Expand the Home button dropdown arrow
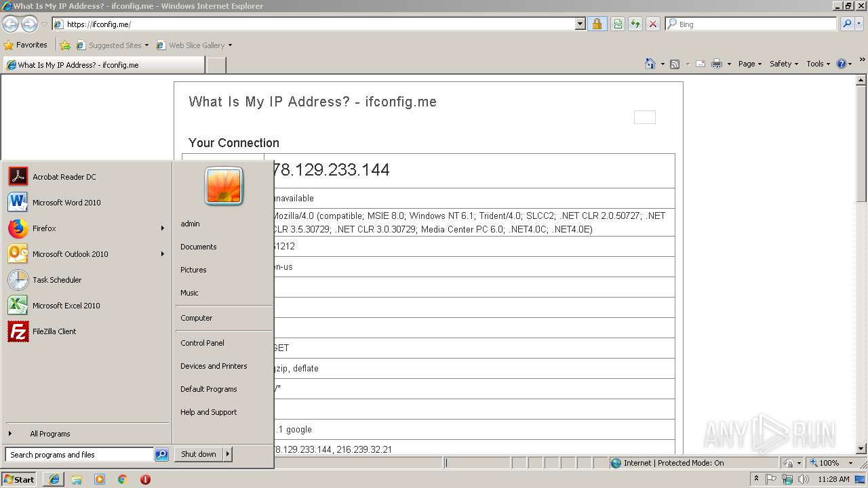Screen dimensions: 868x488 tap(663, 64)
